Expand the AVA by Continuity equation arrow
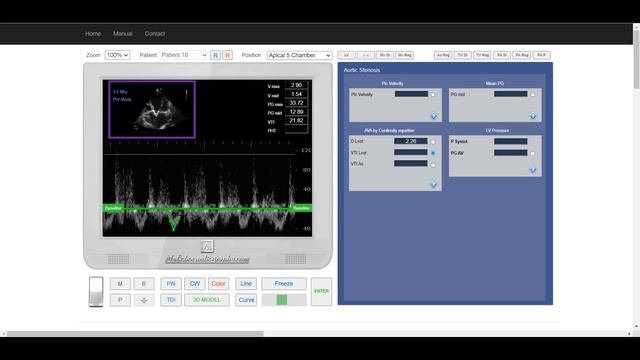This screenshot has height=360, width=640. 433,185
